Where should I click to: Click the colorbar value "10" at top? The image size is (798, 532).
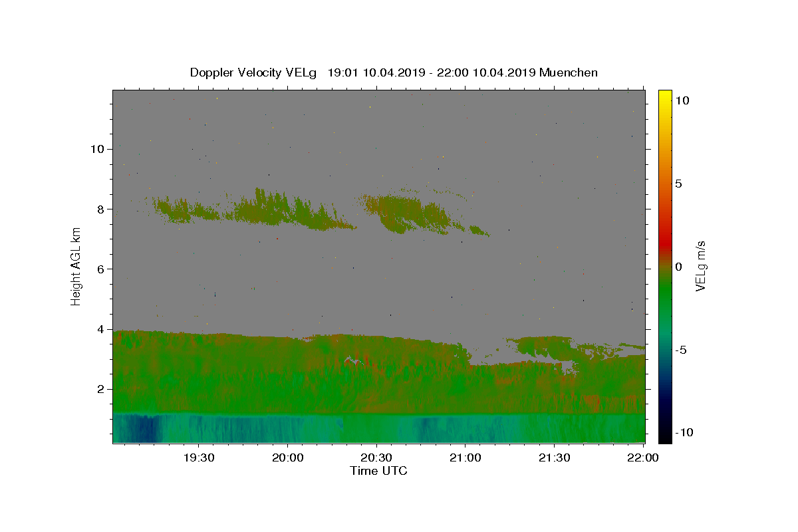click(x=682, y=100)
